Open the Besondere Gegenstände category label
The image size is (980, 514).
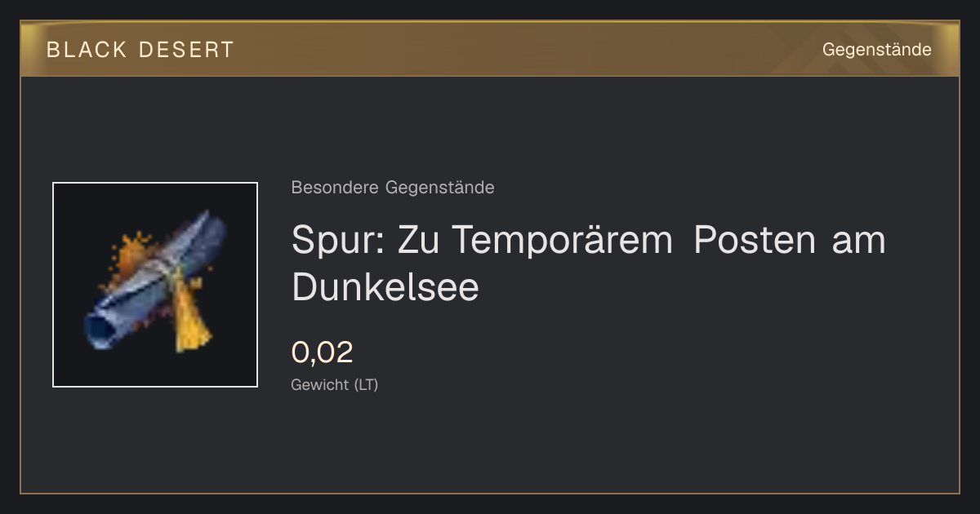click(393, 188)
